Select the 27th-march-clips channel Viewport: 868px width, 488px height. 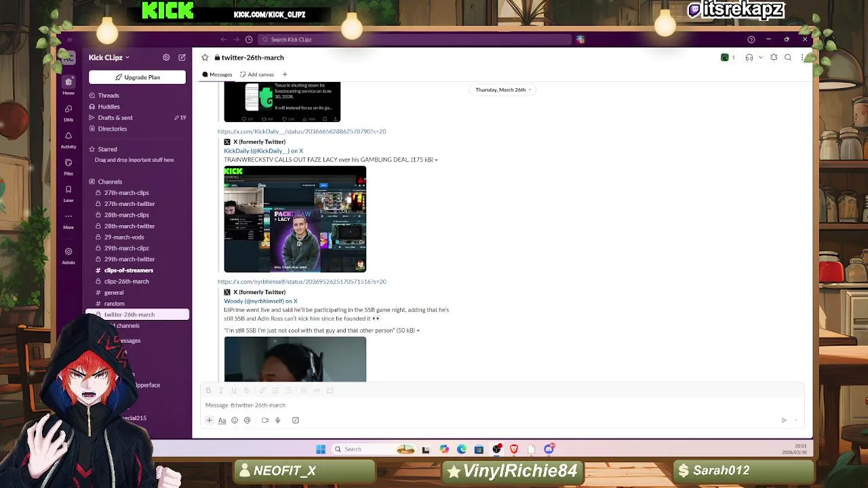[x=126, y=193]
